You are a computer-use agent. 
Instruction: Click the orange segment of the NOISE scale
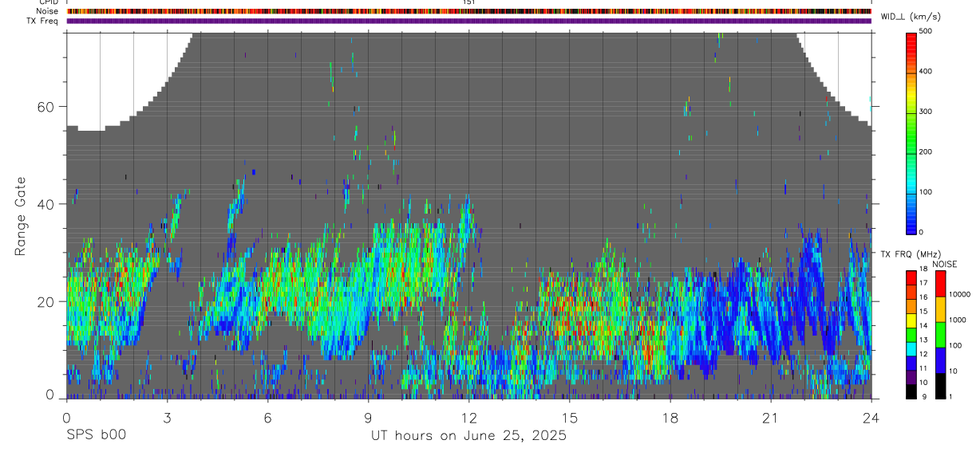[941, 309]
